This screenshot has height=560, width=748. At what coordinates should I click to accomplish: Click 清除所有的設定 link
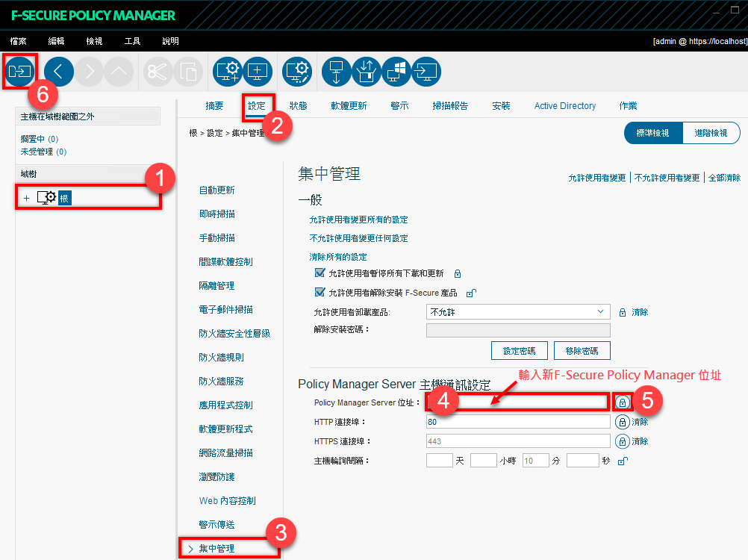point(338,257)
